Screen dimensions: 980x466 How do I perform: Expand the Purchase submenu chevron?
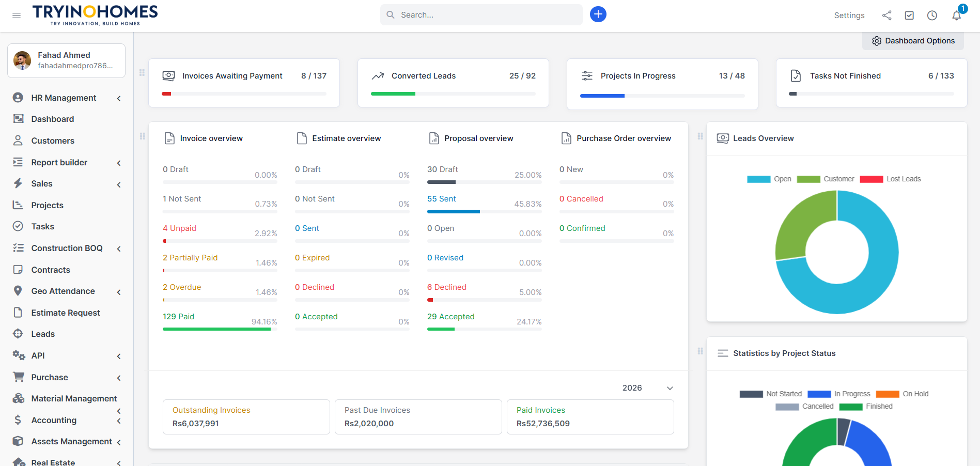coord(119,378)
